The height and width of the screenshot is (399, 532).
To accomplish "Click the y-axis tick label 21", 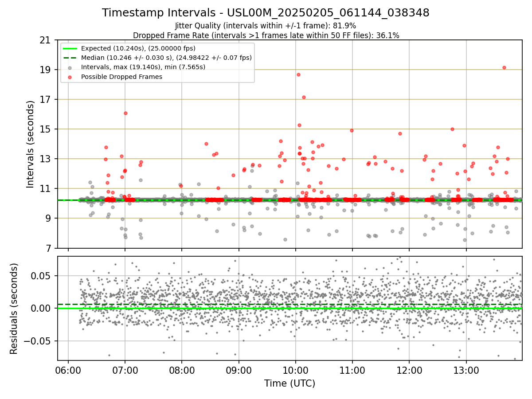I will [x=45, y=40].
